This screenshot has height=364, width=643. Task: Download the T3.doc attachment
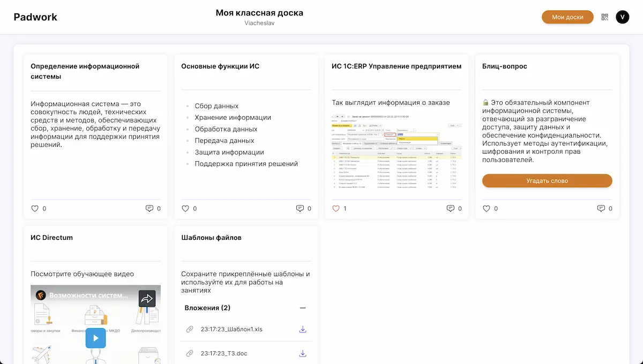click(x=303, y=353)
